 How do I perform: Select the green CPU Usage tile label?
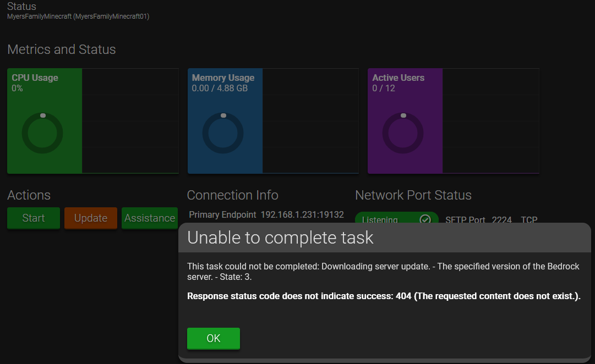click(x=35, y=78)
